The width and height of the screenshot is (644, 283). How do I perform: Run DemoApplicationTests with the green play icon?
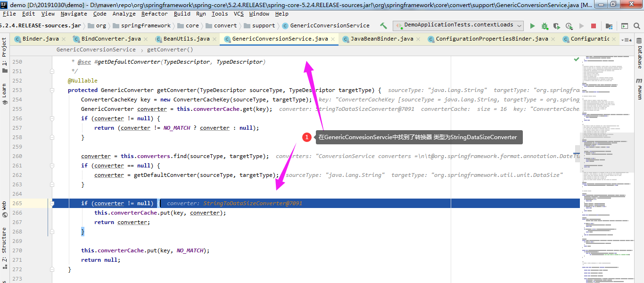[x=532, y=26]
